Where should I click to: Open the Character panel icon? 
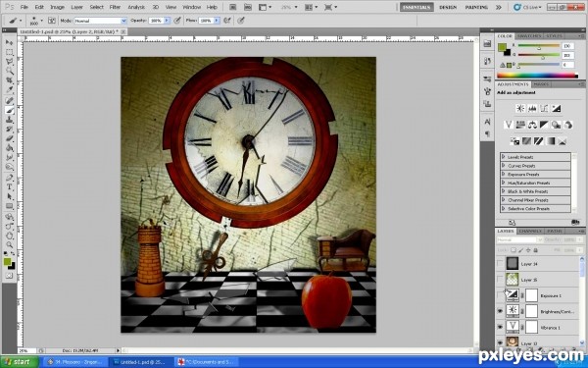click(x=487, y=122)
